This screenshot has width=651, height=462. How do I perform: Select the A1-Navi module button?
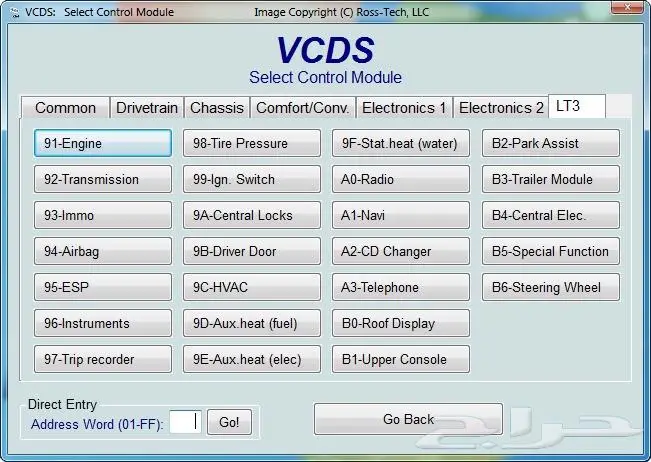tap(401, 215)
